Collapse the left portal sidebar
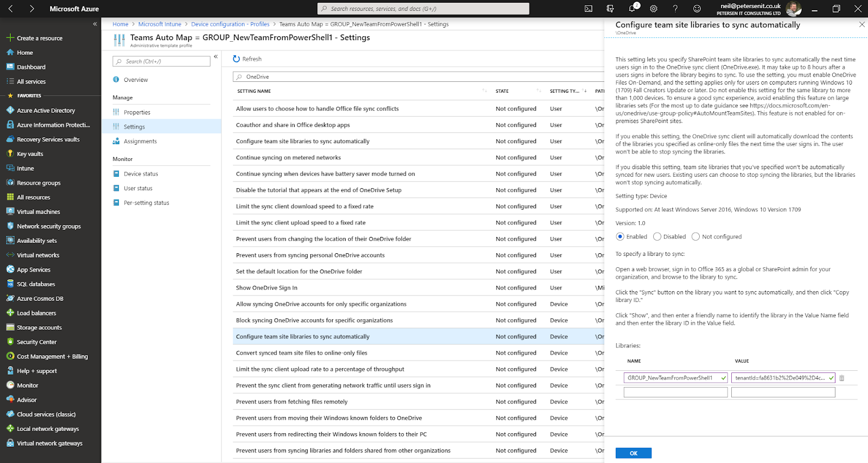This screenshot has width=868, height=463. coord(95,24)
